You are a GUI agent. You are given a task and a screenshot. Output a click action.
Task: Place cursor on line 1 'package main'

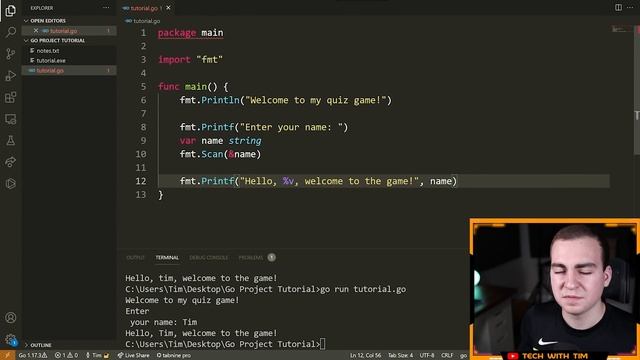coord(191,33)
